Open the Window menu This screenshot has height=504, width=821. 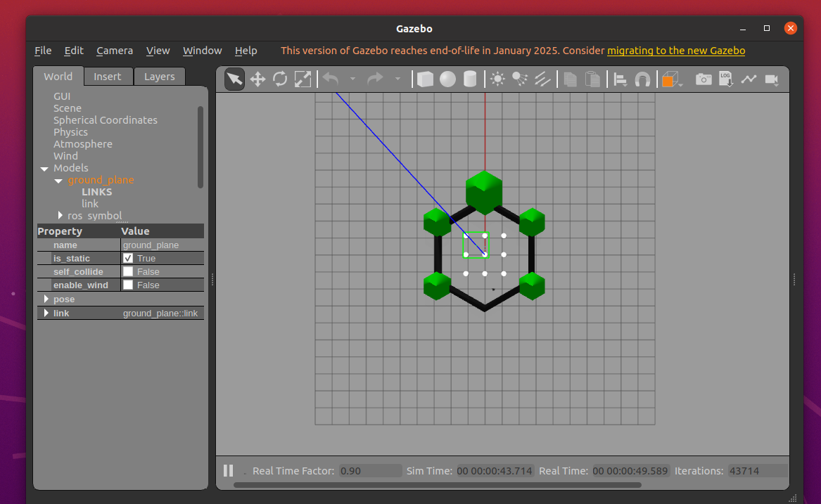point(202,50)
